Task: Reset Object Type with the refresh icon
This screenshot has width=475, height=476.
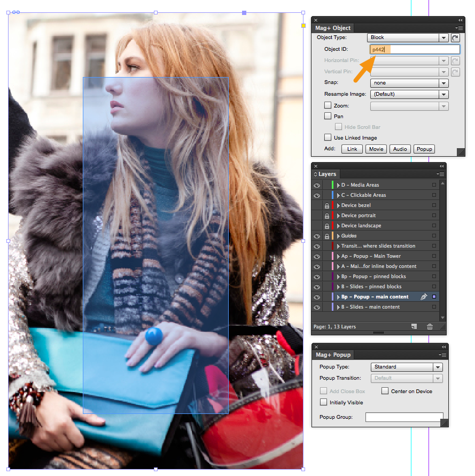Action: (x=455, y=37)
